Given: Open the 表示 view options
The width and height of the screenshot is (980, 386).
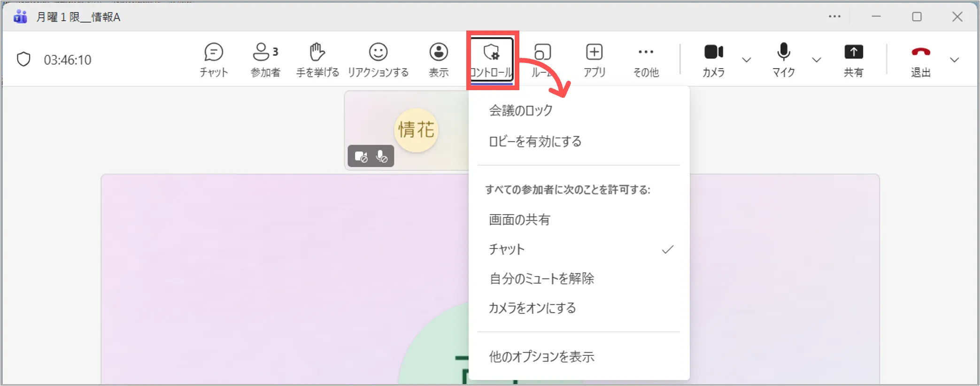Looking at the screenshot, I should pyautogui.click(x=439, y=59).
